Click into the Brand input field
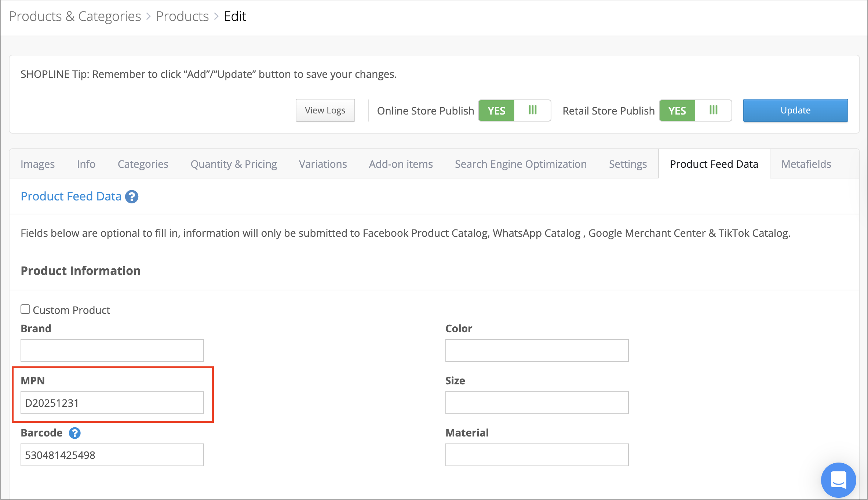This screenshot has width=868, height=500. tap(112, 351)
